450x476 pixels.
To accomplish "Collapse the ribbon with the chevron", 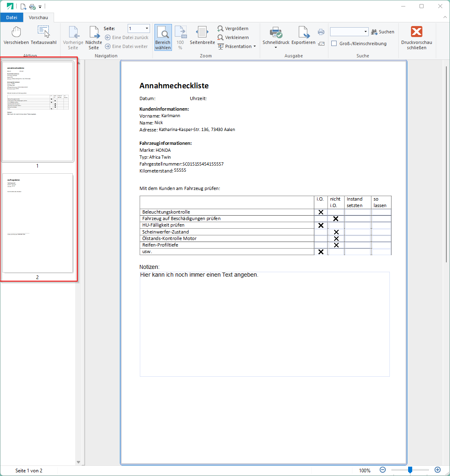I will (x=445, y=17).
